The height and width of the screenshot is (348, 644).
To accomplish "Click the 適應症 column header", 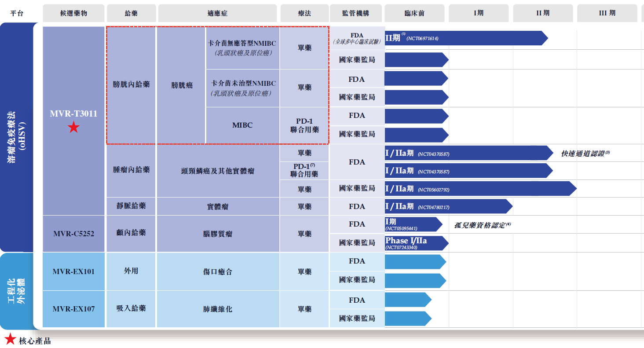I will point(218,13).
